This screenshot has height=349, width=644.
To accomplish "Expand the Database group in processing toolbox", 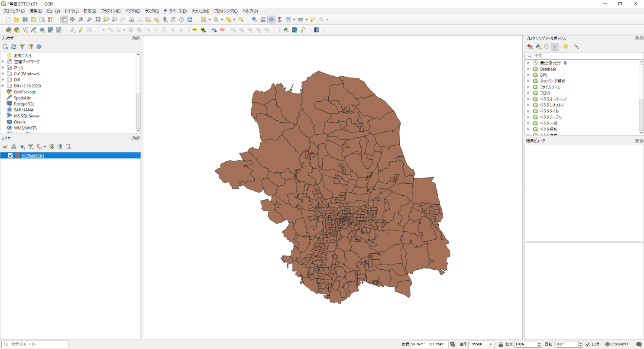I will [528, 69].
